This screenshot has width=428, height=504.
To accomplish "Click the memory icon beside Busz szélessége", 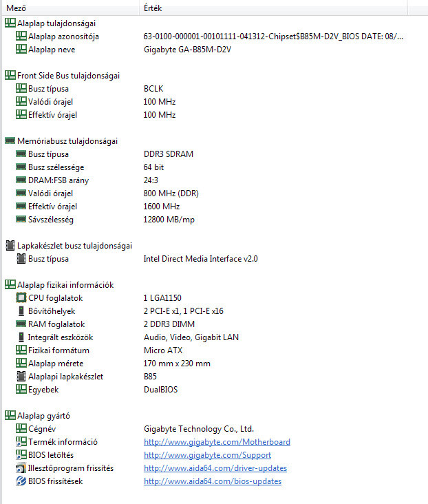I will click(21, 167).
